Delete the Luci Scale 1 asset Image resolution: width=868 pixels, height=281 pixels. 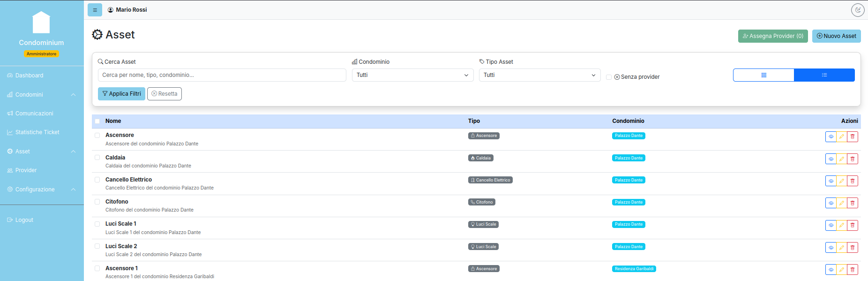click(853, 226)
